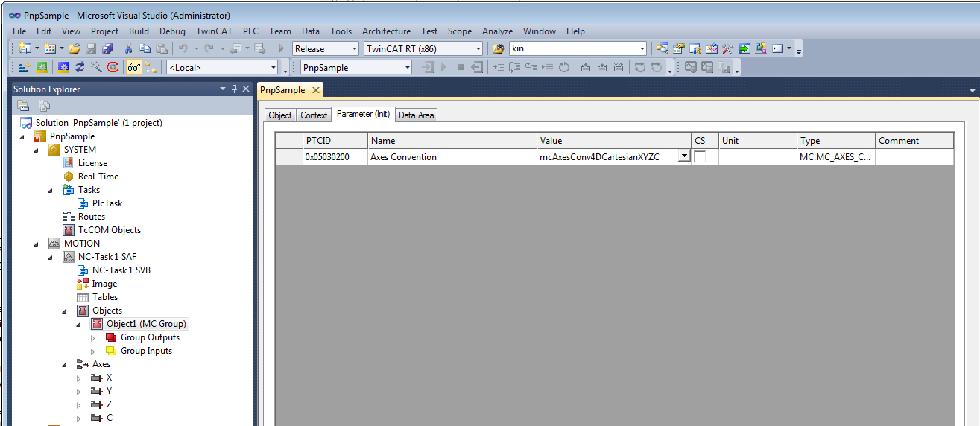Image resolution: width=980 pixels, height=426 pixels.
Task: Tick the CS checkbox for Axes Convention
Action: pyautogui.click(x=700, y=157)
